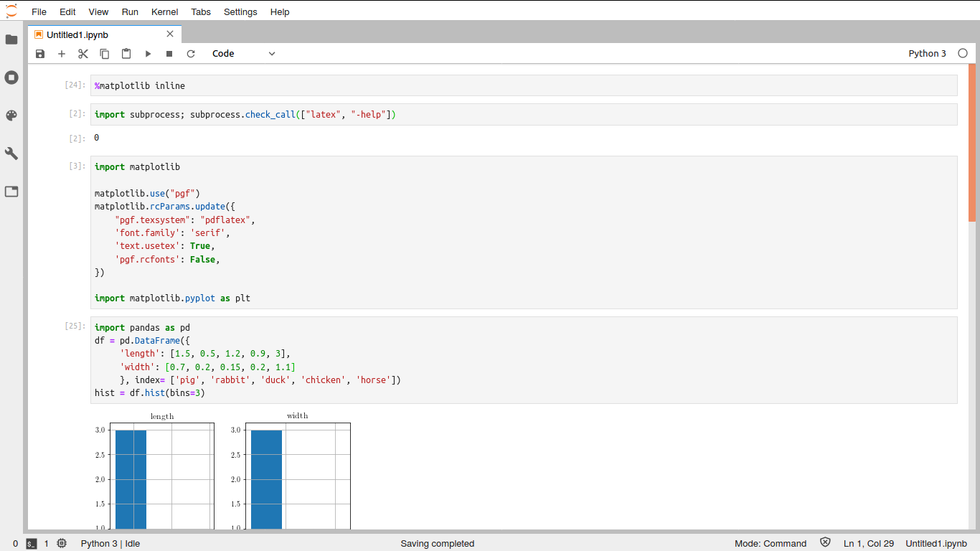Click the Ln 1, Col 29 cursor position

(869, 544)
